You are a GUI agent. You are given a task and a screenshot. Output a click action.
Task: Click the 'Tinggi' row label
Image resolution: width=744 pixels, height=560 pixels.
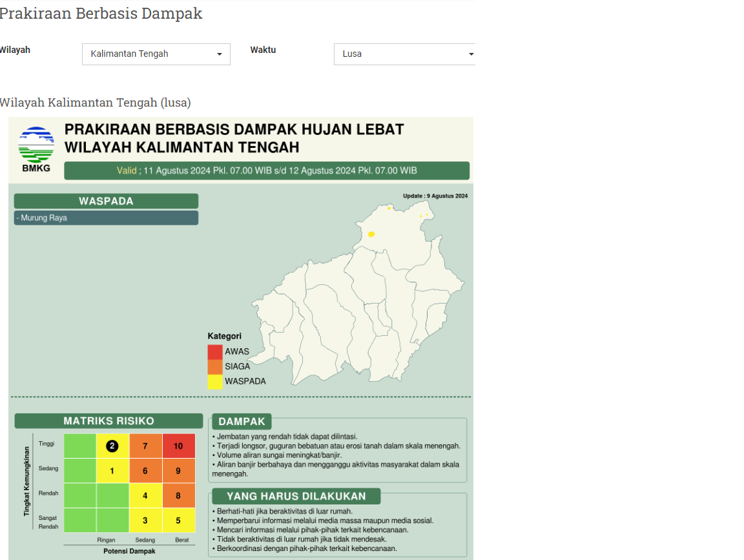(x=46, y=444)
